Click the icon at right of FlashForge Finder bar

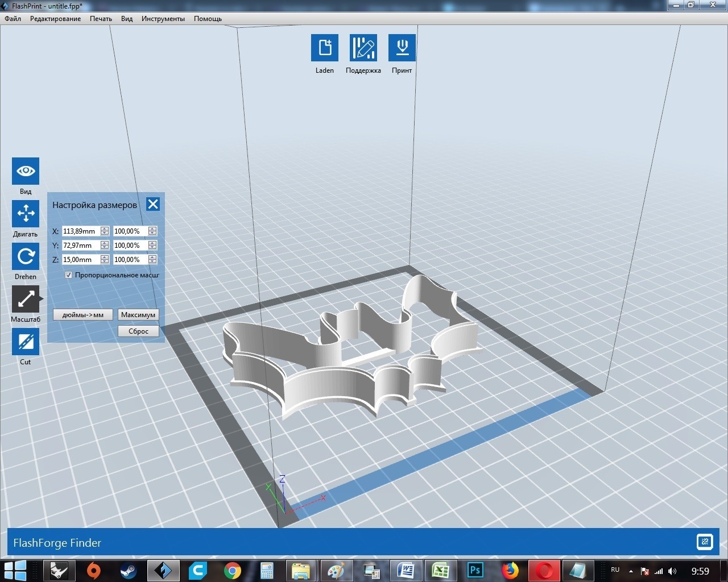coord(705,542)
